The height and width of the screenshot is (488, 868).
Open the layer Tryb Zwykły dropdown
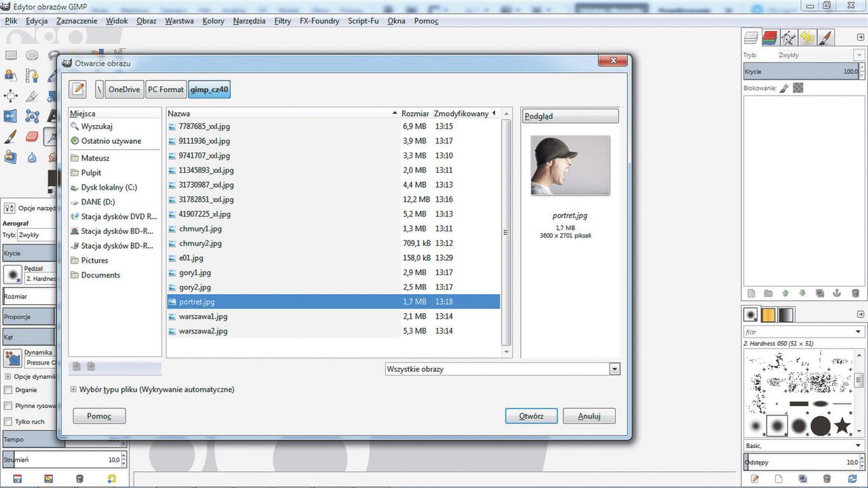859,55
